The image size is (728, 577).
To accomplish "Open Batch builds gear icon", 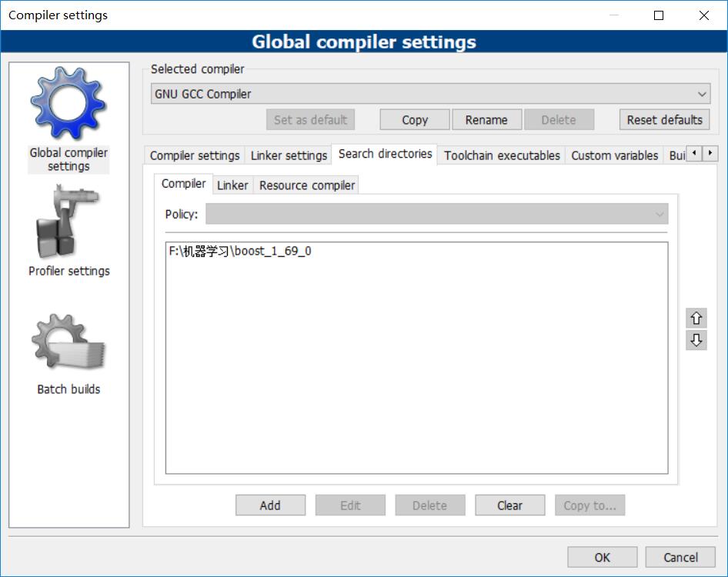I will [x=68, y=344].
